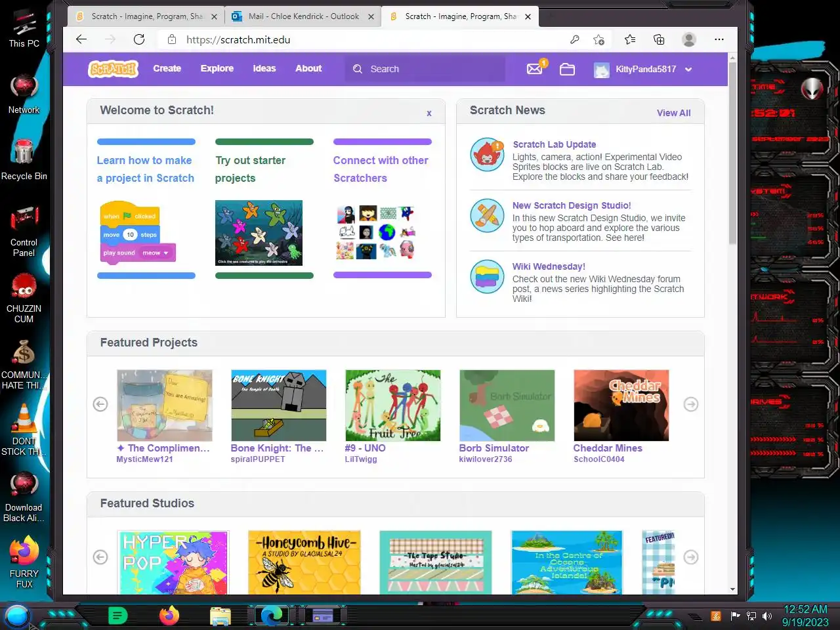
Task: Open the About menu item
Action: point(308,68)
